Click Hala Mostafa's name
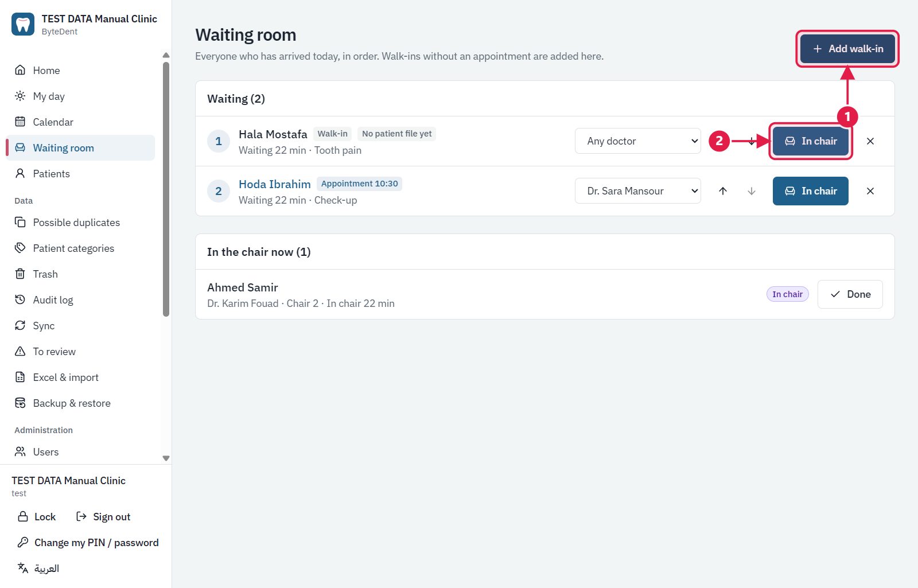 click(273, 134)
